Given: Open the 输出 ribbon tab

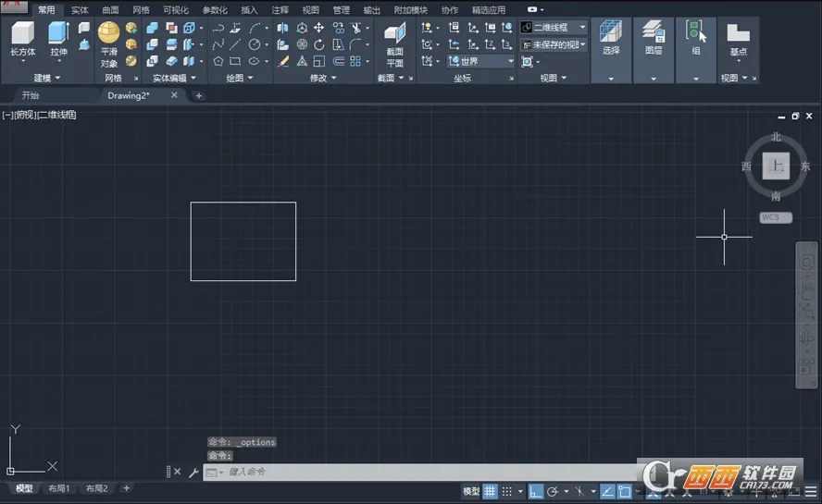Looking at the screenshot, I should 372,10.
